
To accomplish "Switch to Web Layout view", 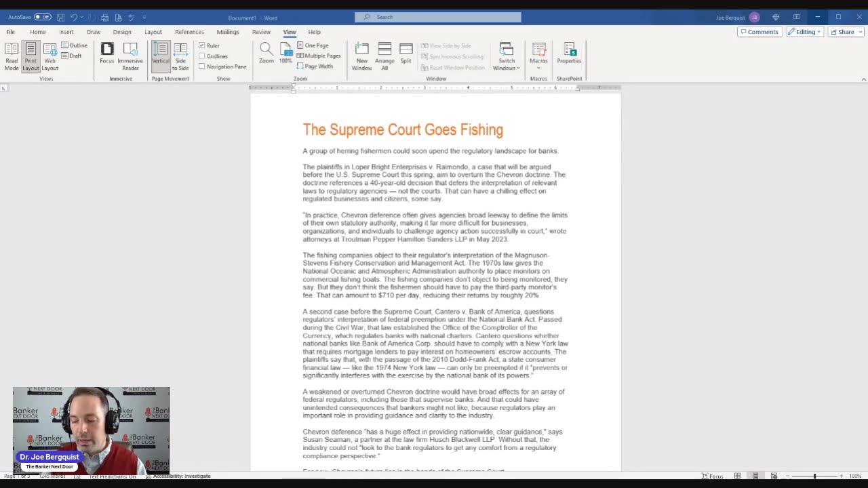I will click(x=50, y=57).
